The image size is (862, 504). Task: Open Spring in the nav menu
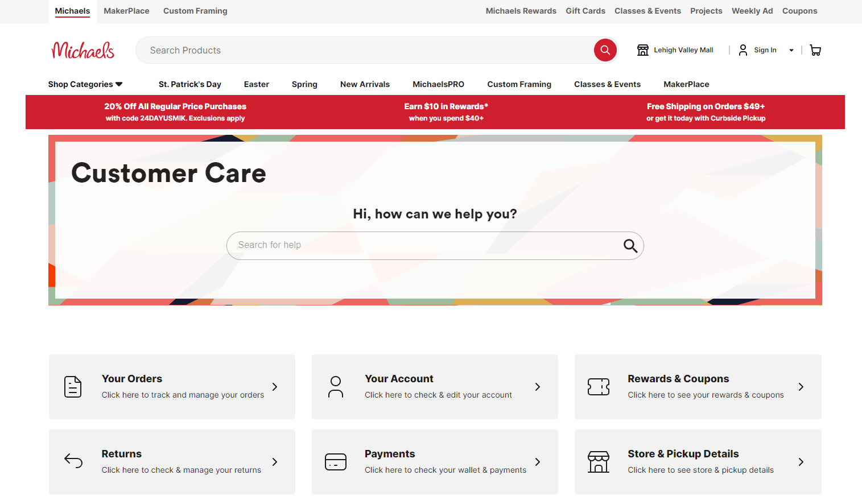pyautogui.click(x=304, y=84)
